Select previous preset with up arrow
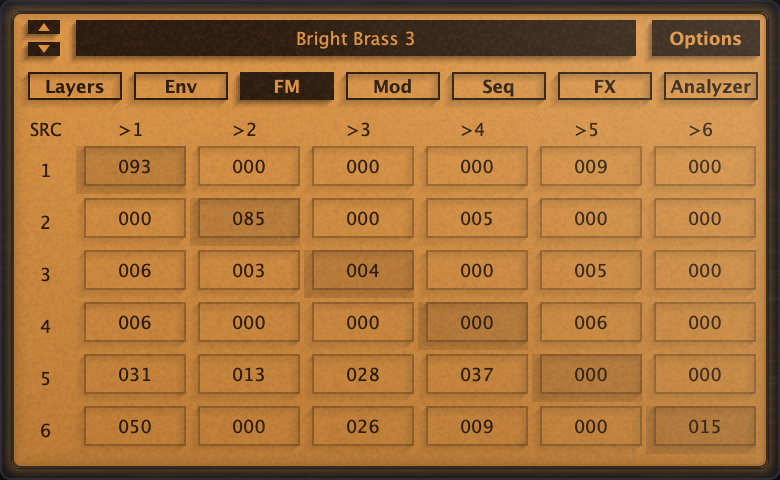This screenshot has width=780, height=480. click(x=44, y=27)
